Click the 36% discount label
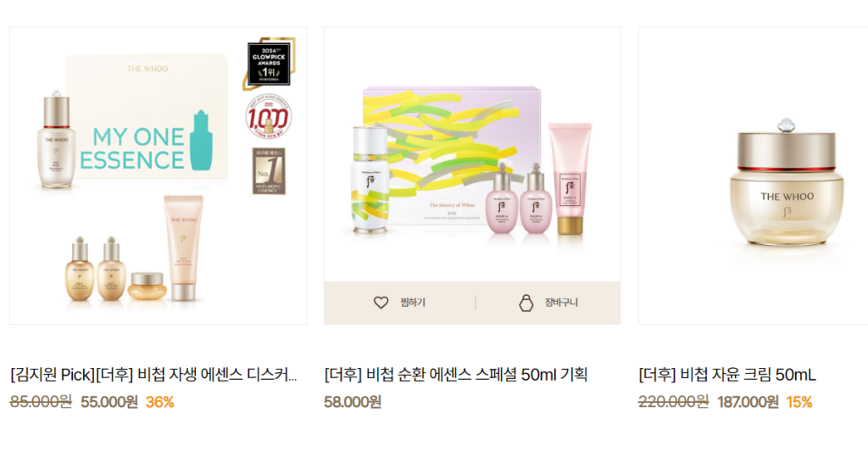 160,402
